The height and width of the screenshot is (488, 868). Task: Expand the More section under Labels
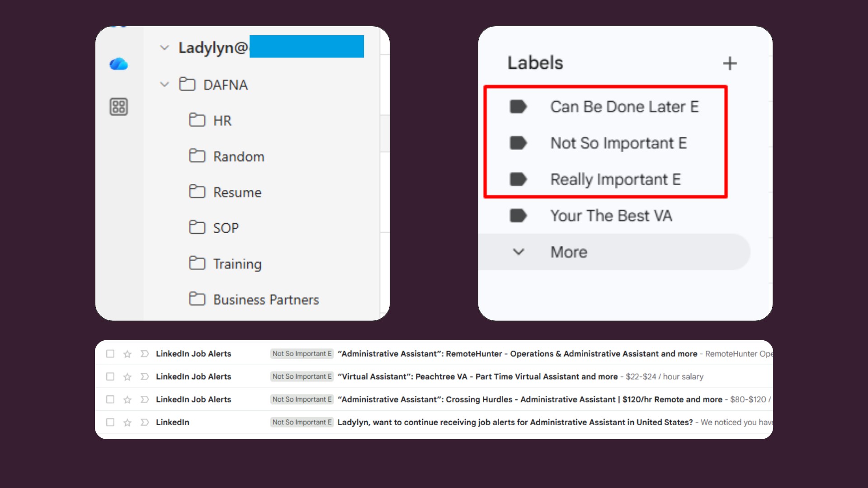point(519,252)
